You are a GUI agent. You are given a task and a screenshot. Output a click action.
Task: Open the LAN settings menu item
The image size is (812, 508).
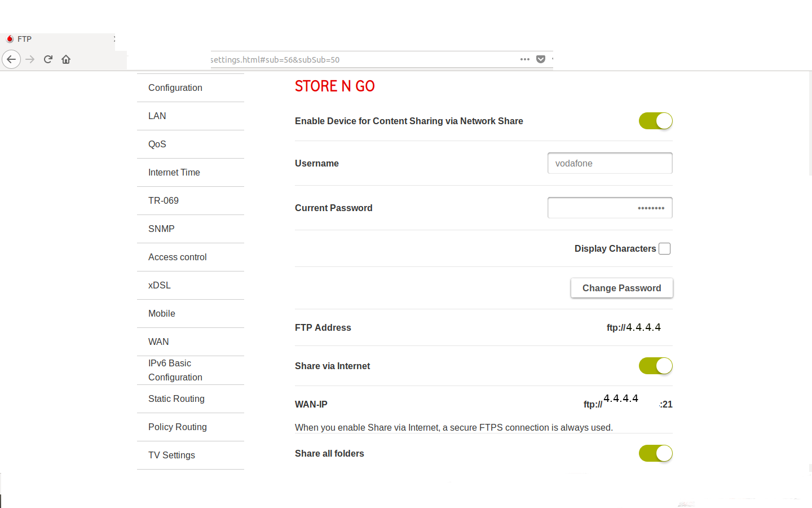click(157, 116)
